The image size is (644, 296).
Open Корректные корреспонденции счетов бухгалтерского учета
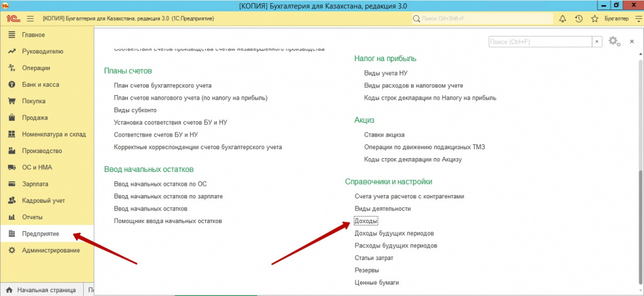click(198, 147)
